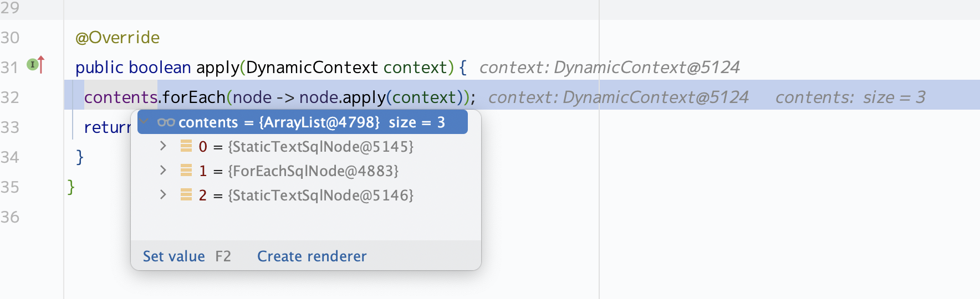Click the inline hint 'contents: size = 3'
Screen dimensions: 980x299
click(x=850, y=97)
